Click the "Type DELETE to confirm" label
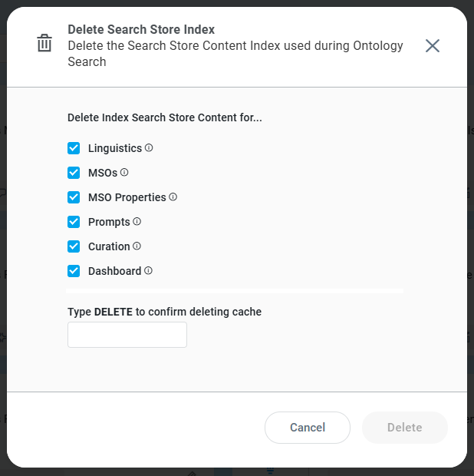Screen dimensions: 474x476 tap(164, 312)
